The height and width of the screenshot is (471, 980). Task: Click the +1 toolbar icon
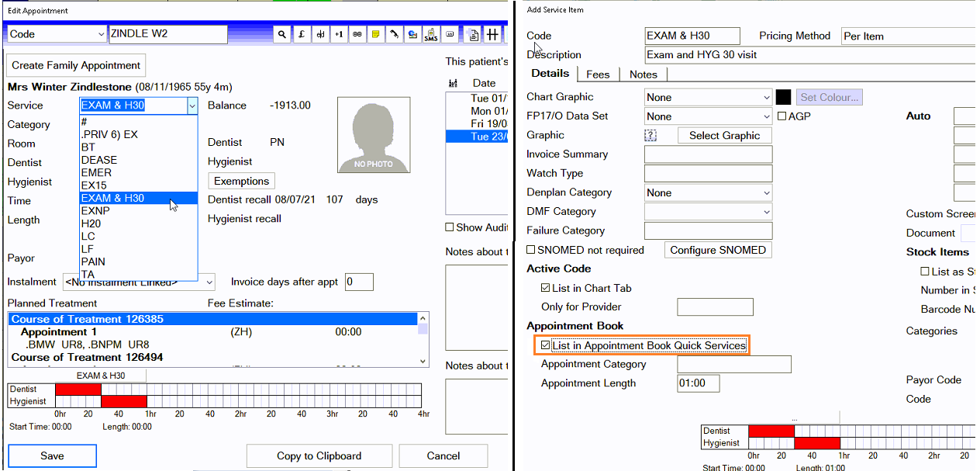pyautogui.click(x=339, y=34)
